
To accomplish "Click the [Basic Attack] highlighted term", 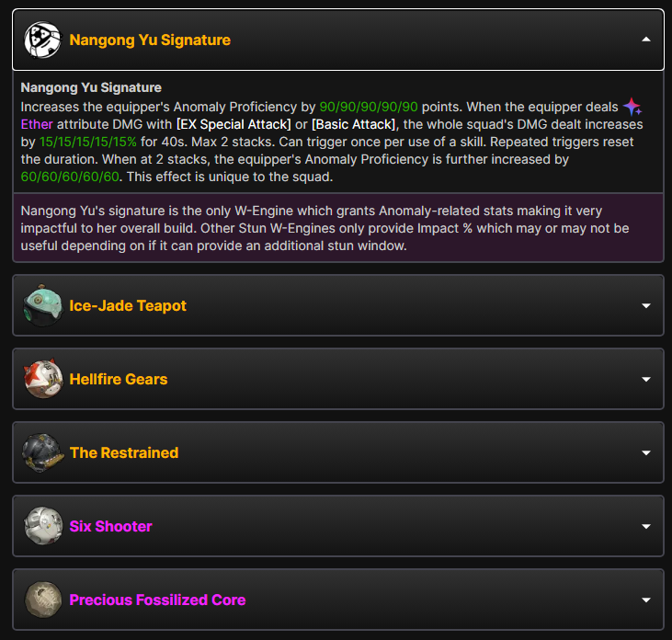I will [354, 124].
